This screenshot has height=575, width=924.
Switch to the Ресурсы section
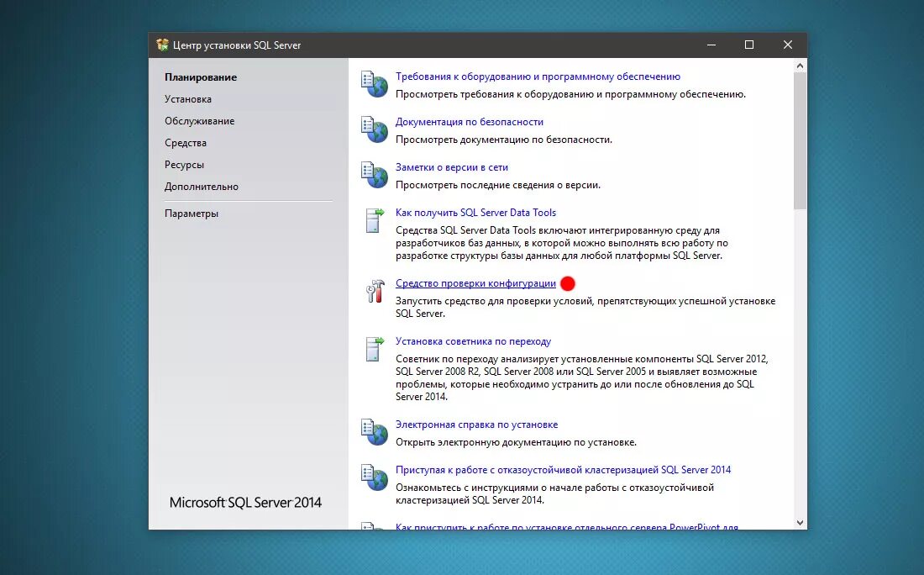tap(185, 165)
